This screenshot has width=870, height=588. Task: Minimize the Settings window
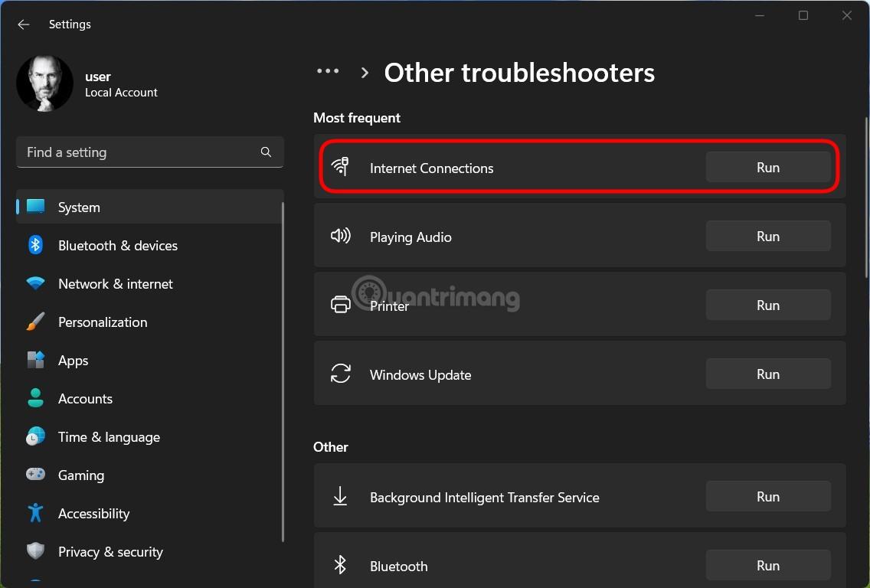(760, 15)
